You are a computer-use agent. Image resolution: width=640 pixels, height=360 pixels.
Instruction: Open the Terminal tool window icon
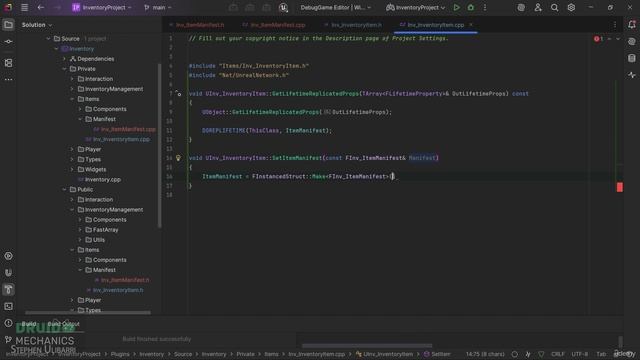point(8,306)
